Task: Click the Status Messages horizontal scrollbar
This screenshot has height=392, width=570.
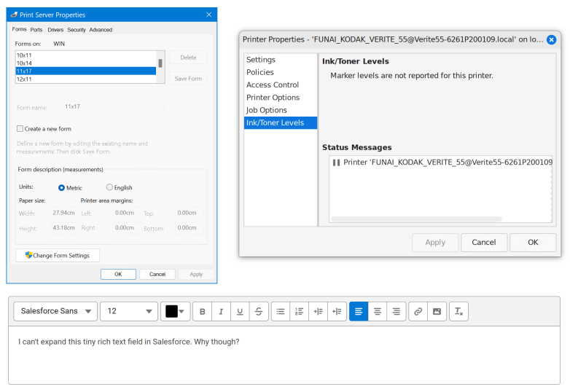Action: point(416,219)
